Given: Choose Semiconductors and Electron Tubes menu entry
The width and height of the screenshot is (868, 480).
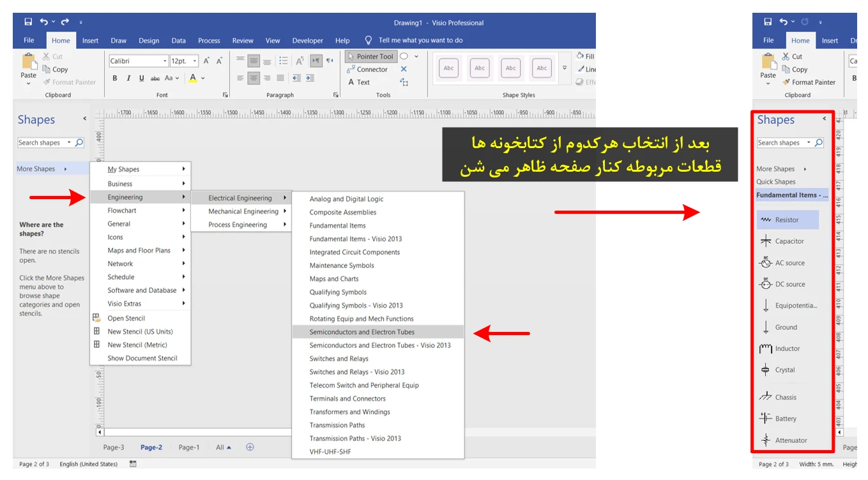Looking at the screenshot, I should [x=362, y=332].
